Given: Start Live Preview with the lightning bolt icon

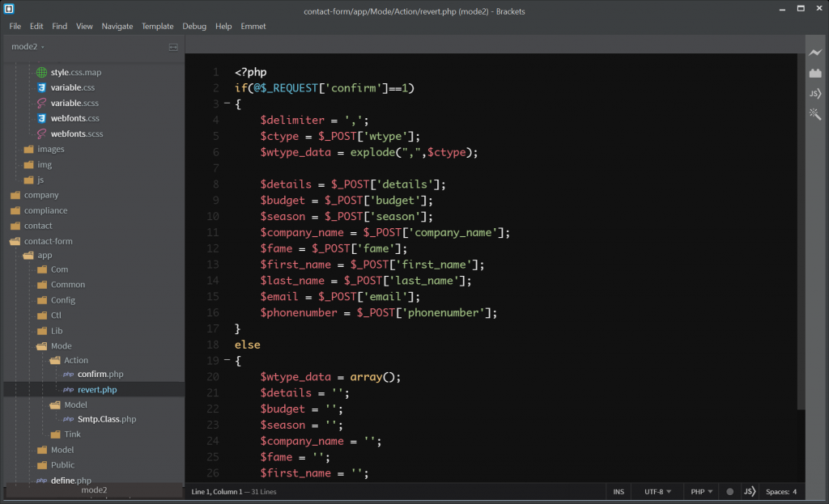Looking at the screenshot, I should [815, 53].
